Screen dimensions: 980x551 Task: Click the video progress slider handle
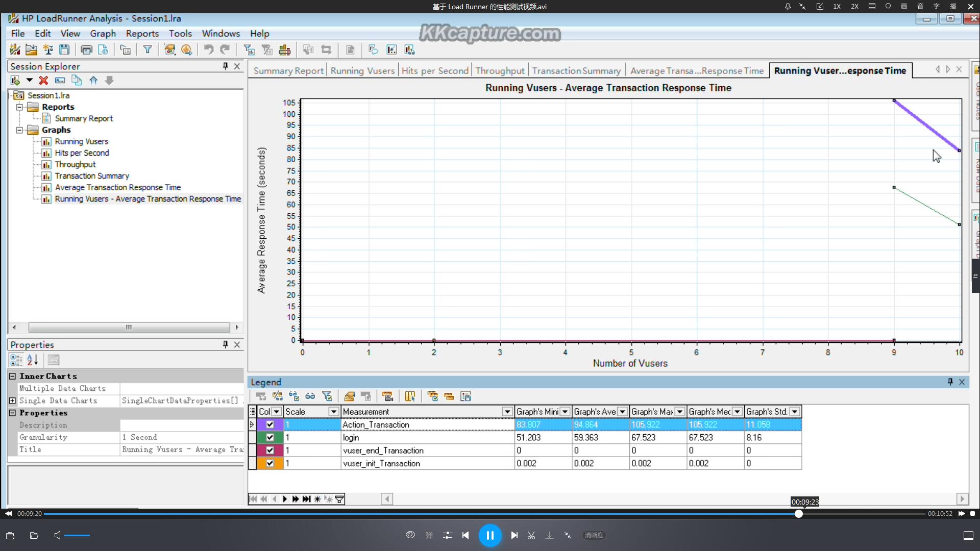click(799, 514)
